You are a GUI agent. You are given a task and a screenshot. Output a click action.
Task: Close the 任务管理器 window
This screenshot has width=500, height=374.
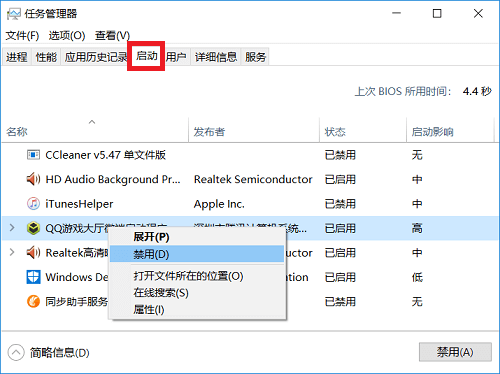click(478, 13)
